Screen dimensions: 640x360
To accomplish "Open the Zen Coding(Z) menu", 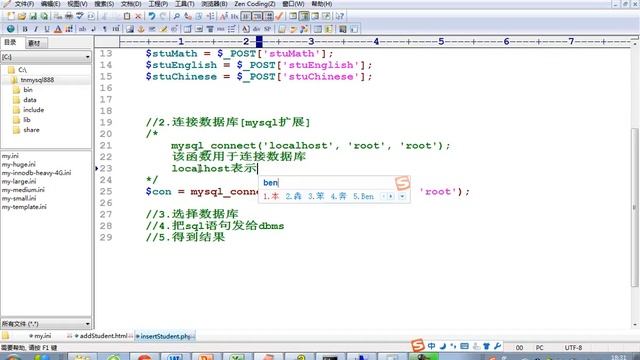I will 255,4.
